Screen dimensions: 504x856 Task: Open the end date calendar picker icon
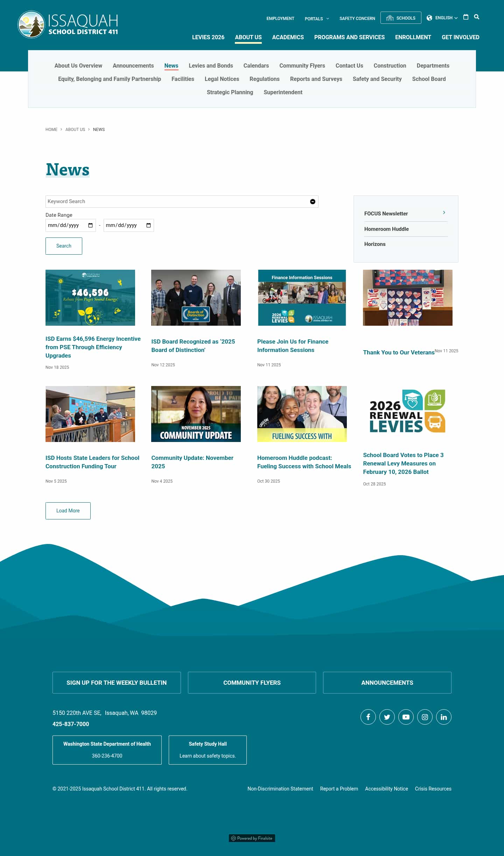(148, 225)
